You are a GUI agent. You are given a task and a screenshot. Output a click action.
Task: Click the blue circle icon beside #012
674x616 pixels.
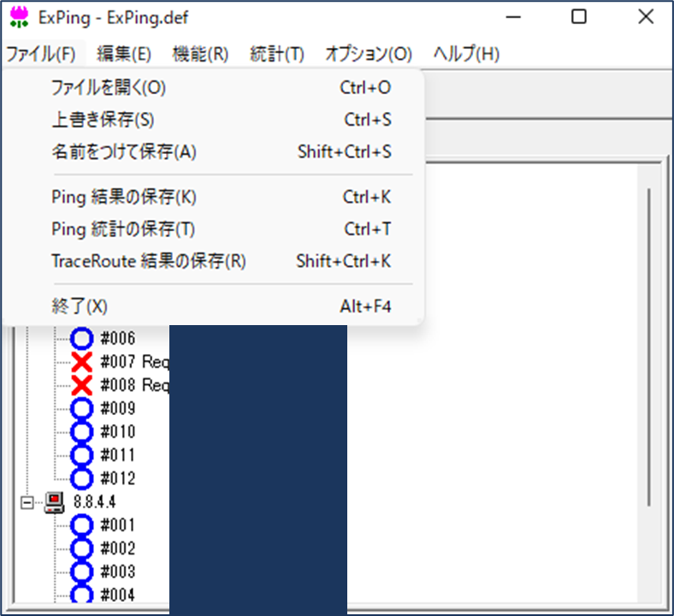point(81,478)
